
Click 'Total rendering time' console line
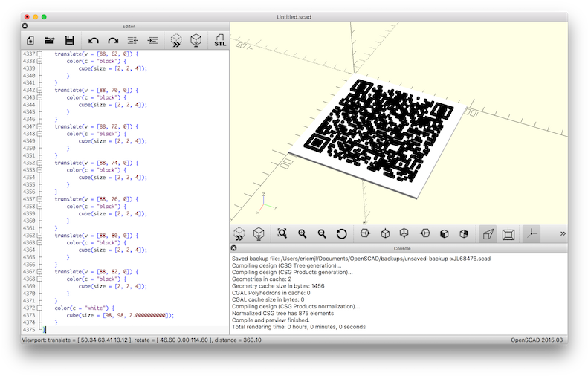tap(299, 327)
